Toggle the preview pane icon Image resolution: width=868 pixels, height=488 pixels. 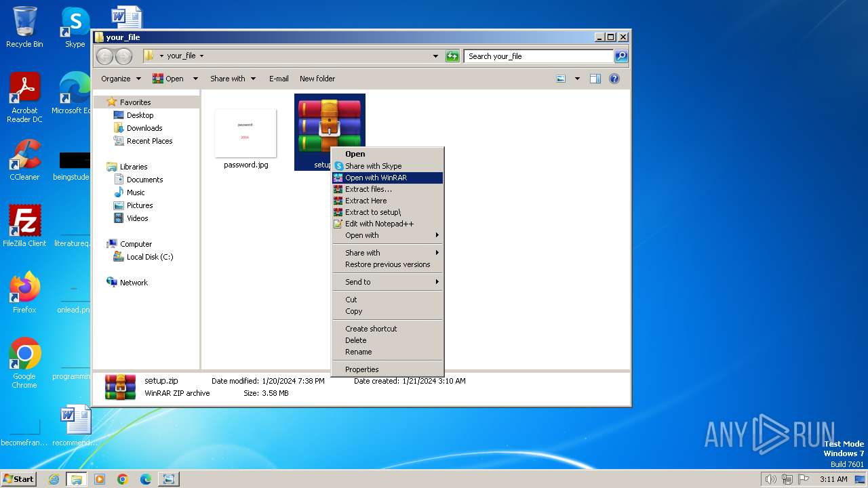595,79
